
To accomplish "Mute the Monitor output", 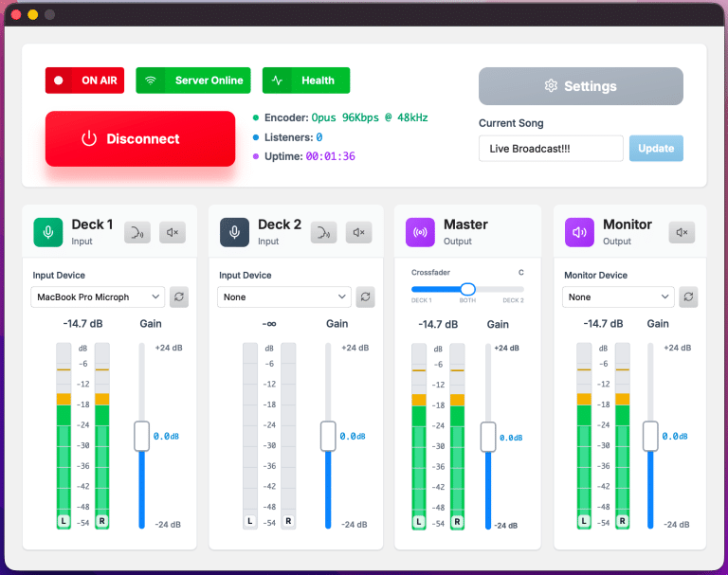I will pyautogui.click(x=682, y=232).
